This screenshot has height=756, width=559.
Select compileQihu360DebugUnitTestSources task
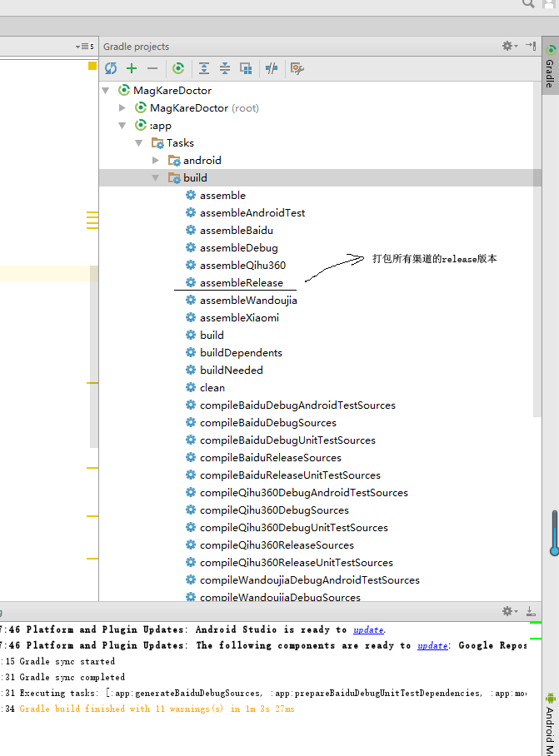(x=294, y=528)
